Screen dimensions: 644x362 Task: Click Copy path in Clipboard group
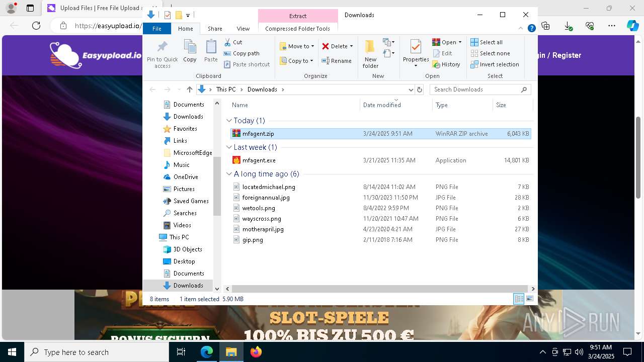pos(242,53)
